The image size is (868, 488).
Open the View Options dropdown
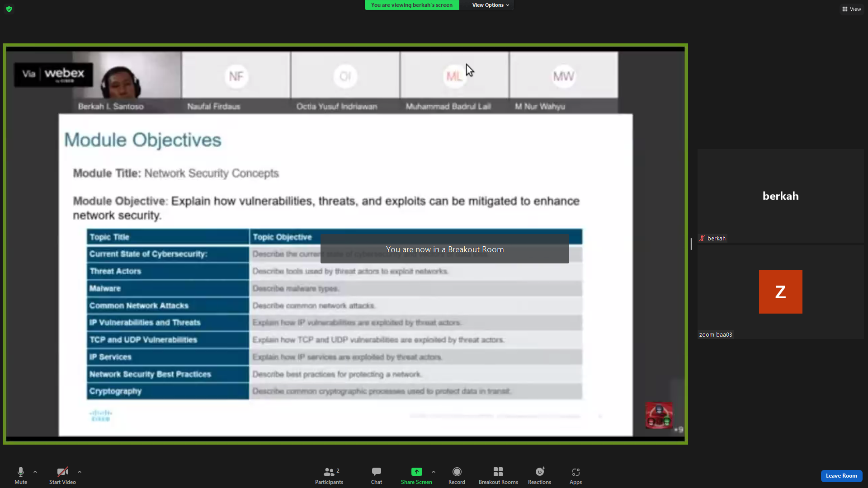(x=491, y=5)
